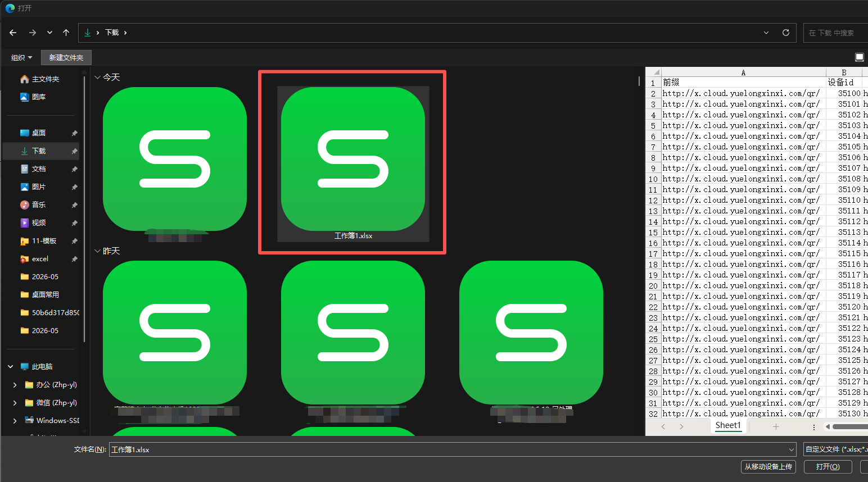This screenshot has height=482, width=868.
Task: Click the 新建文件夹 button
Action: [66, 57]
